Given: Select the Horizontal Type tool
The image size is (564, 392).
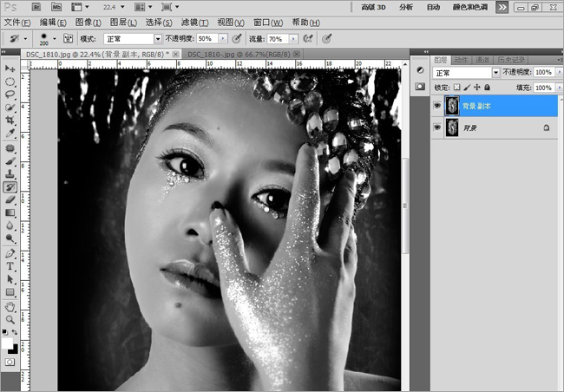Looking at the screenshot, I should point(10,266).
